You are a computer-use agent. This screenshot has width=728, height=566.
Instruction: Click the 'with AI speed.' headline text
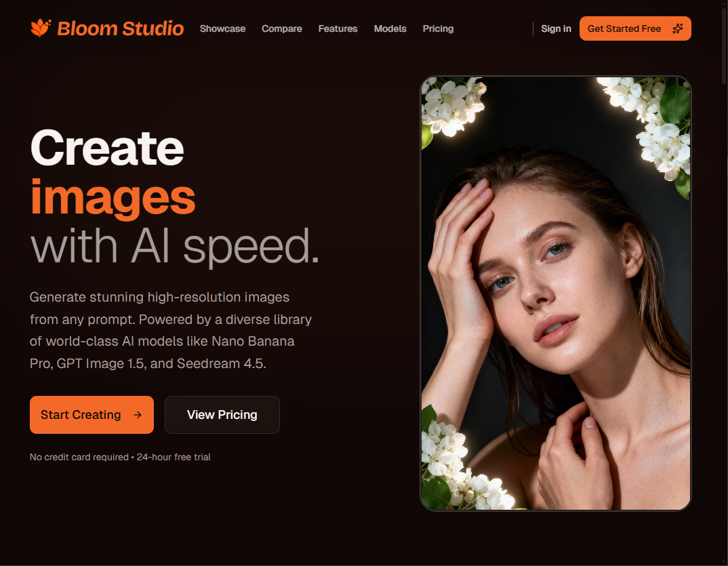[174, 245]
